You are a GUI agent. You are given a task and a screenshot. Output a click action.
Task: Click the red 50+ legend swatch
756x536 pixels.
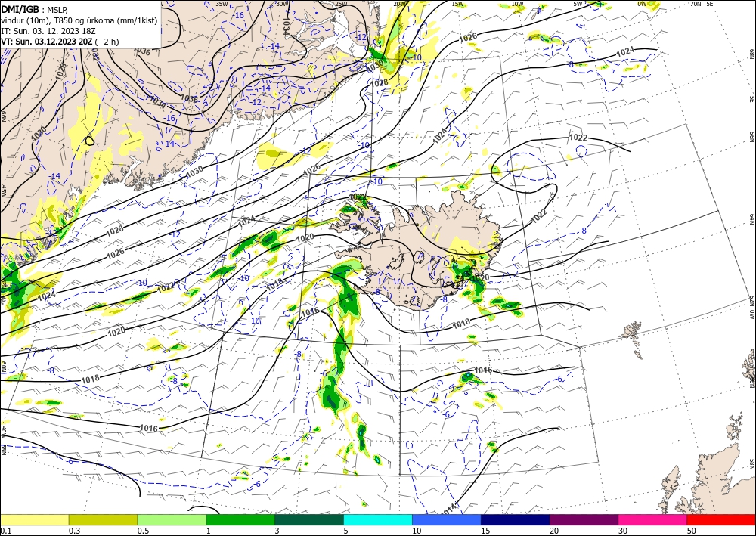click(x=721, y=519)
